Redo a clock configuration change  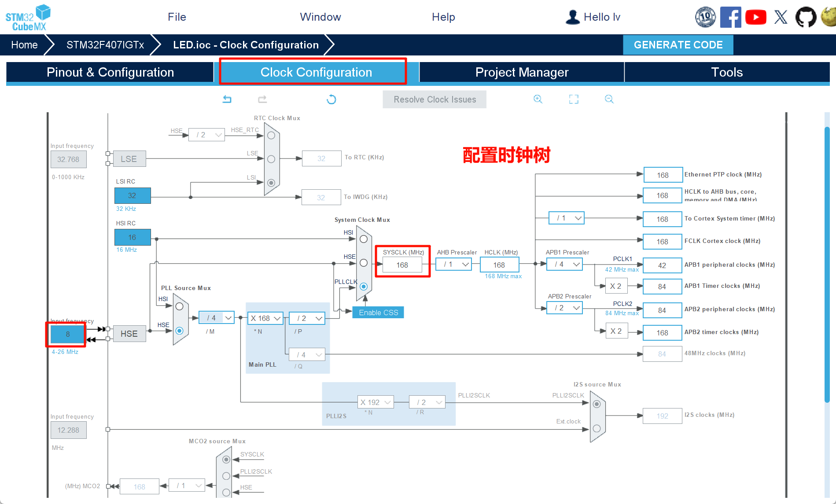pos(262,99)
